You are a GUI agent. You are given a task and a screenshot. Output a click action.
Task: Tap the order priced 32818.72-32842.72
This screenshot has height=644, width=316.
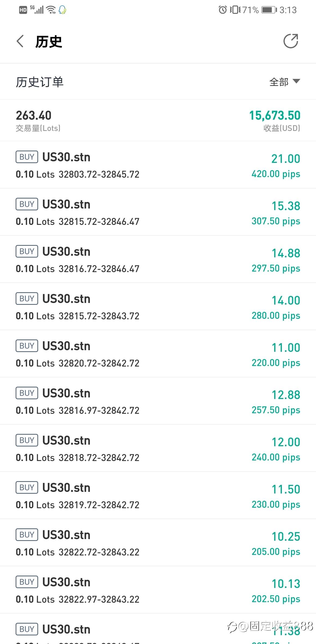[158, 448]
